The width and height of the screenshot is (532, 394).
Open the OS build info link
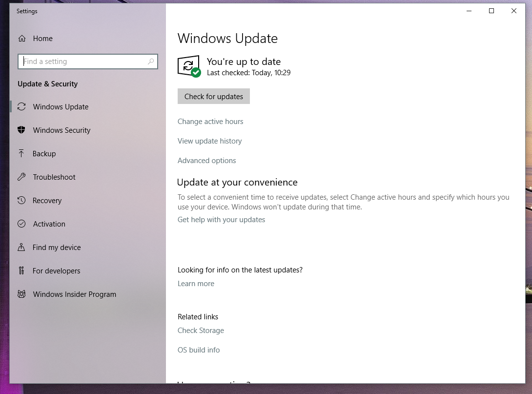(199, 350)
